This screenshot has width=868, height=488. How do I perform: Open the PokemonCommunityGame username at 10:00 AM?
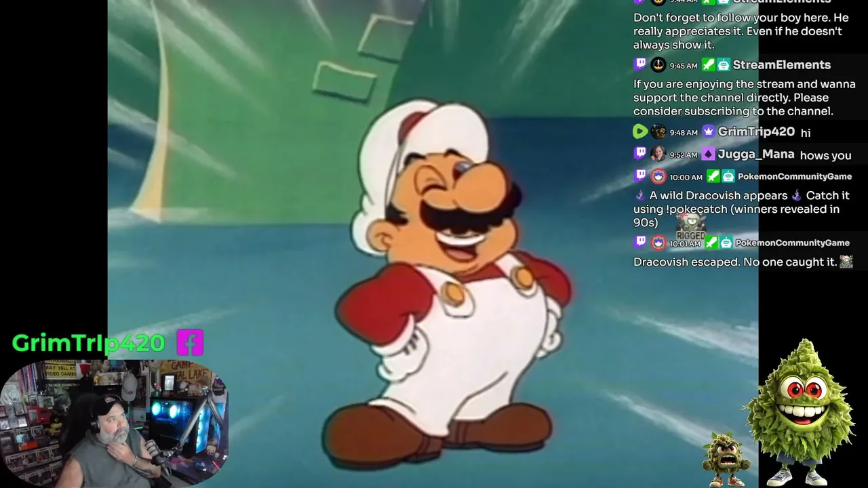tap(794, 176)
